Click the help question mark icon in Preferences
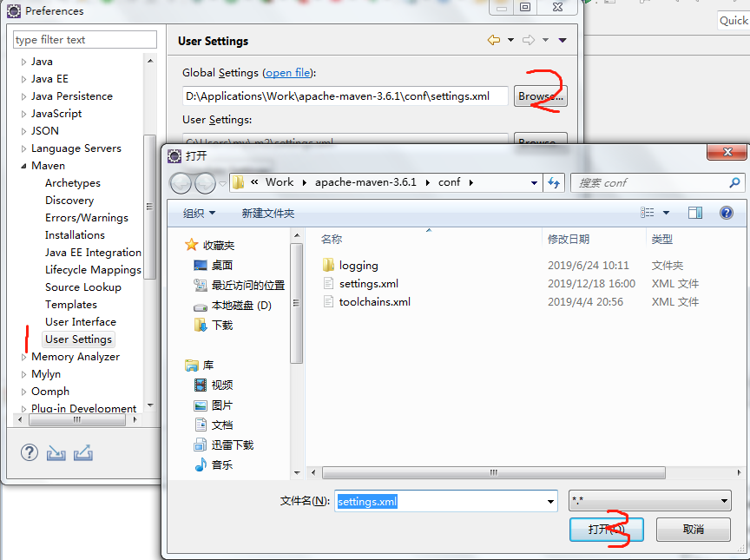The width and height of the screenshot is (750, 560). pyautogui.click(x=30, y=452)
